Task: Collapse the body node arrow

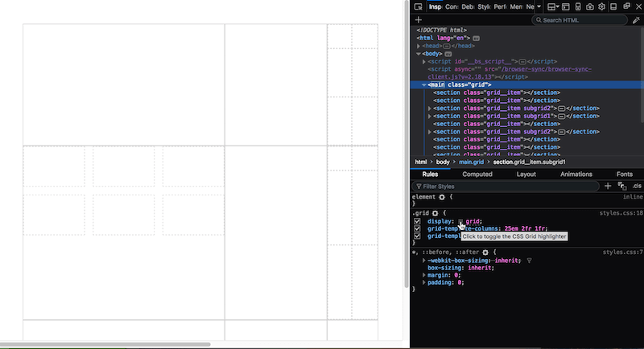Action: [419, 54]
